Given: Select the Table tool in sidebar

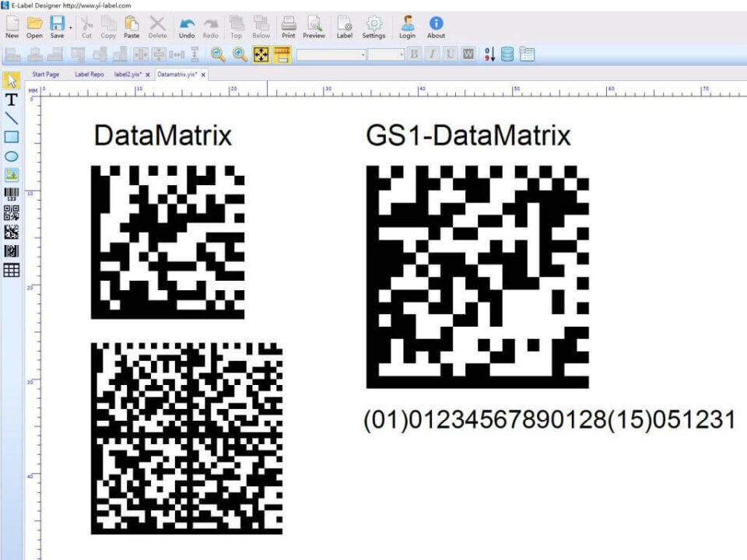Looking at the screenshot, I should (12, 270).
